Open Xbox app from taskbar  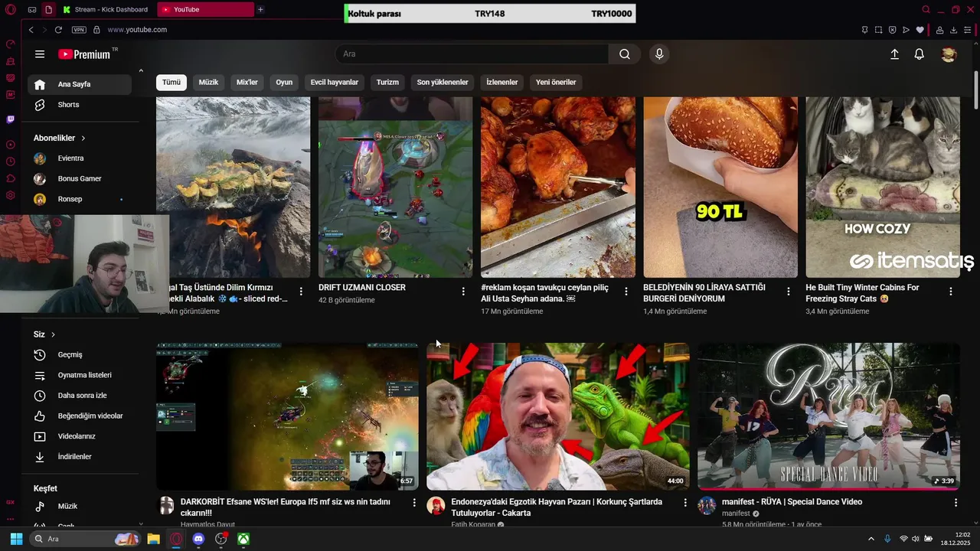[x=243, y=539]
